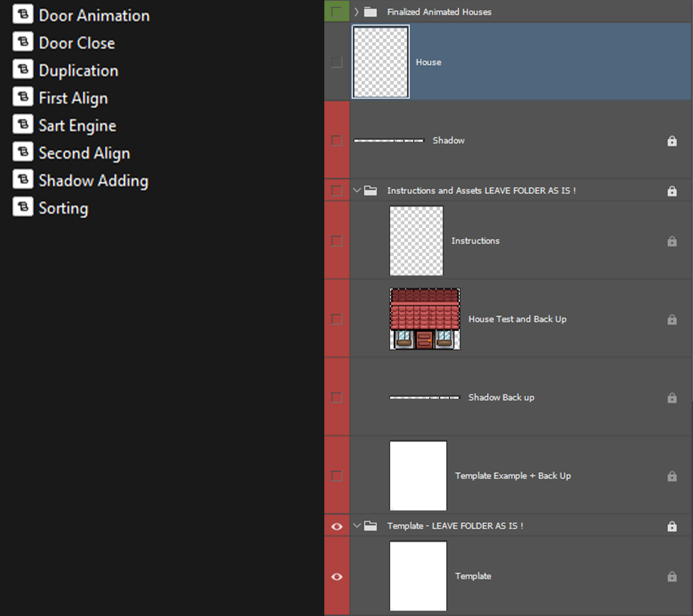
Task: Select the Second Align action
Action: (x=84, y=153)
